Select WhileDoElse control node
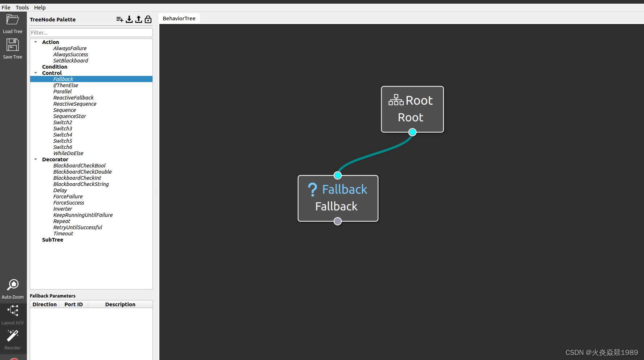The width and height of the screenshot is (644, 360). coord(68,153)
